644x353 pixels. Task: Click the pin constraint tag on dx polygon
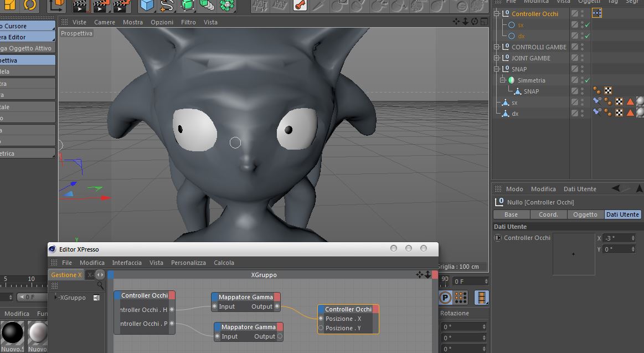point(597,112)
